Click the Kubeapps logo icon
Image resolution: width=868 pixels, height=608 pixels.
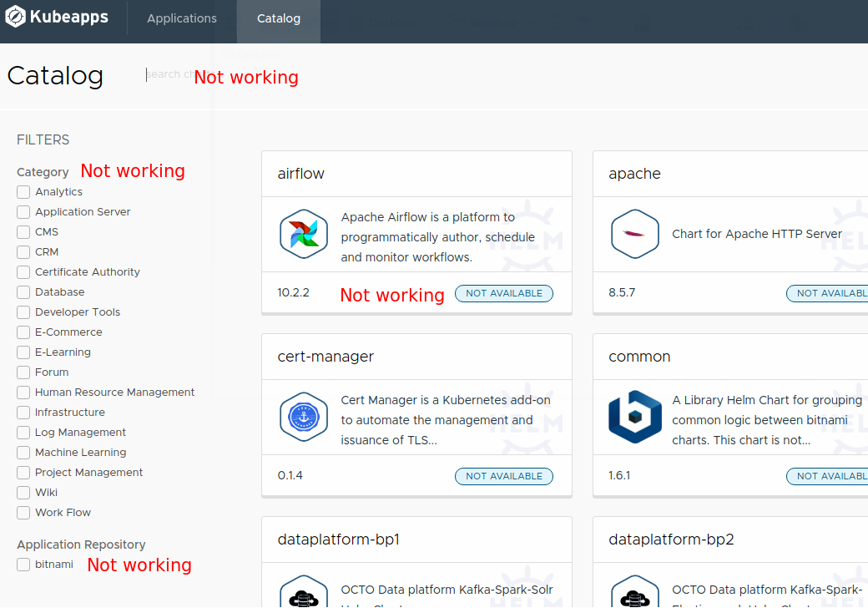[x=13, y=16]
